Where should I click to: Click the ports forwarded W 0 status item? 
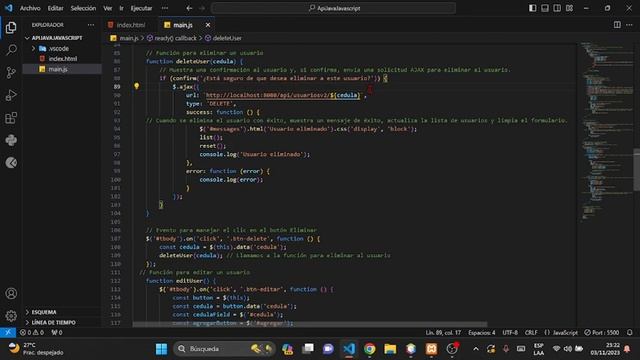(x=57, y=333)
